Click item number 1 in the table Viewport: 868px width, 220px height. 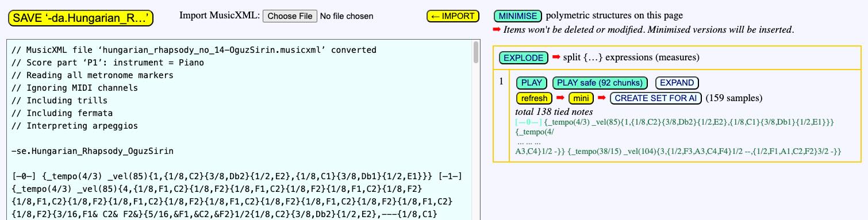(501, 82)
